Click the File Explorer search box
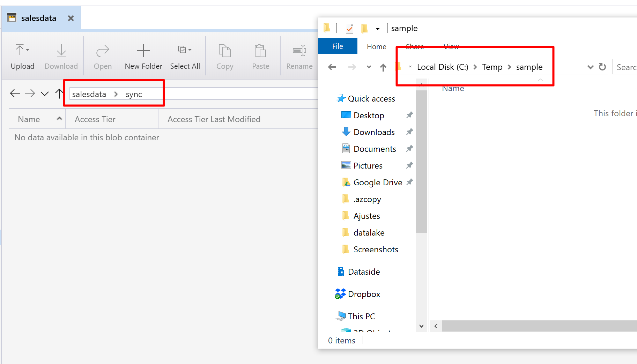 625,67
